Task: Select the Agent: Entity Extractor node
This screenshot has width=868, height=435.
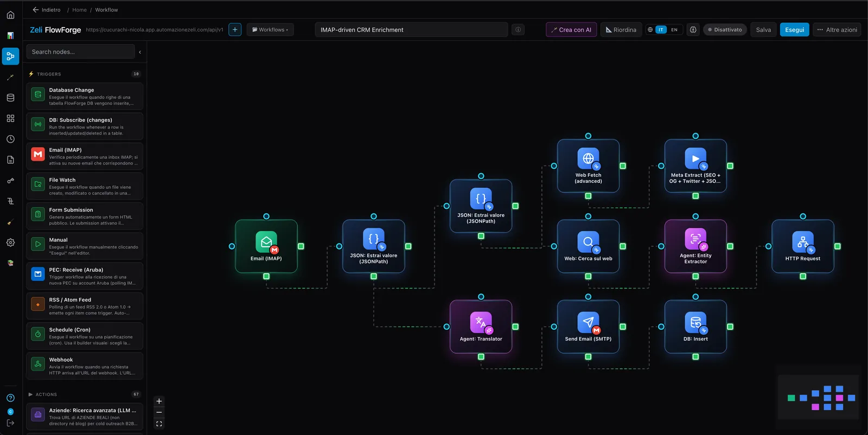Action: pos(695,246)
